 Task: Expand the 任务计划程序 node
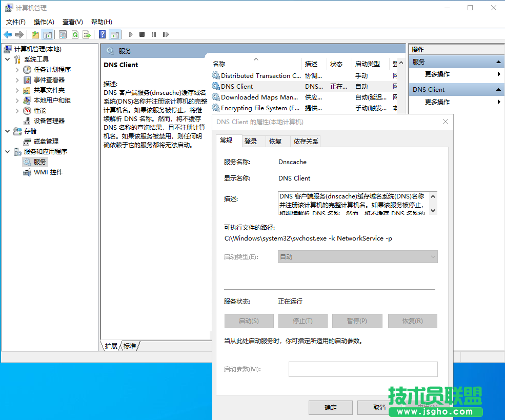pyautogui.click(x=17, y=69)
